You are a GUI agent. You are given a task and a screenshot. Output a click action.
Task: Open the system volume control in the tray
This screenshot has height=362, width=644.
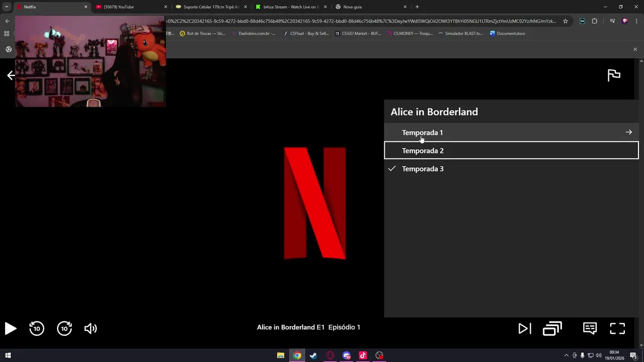[599, 355]
